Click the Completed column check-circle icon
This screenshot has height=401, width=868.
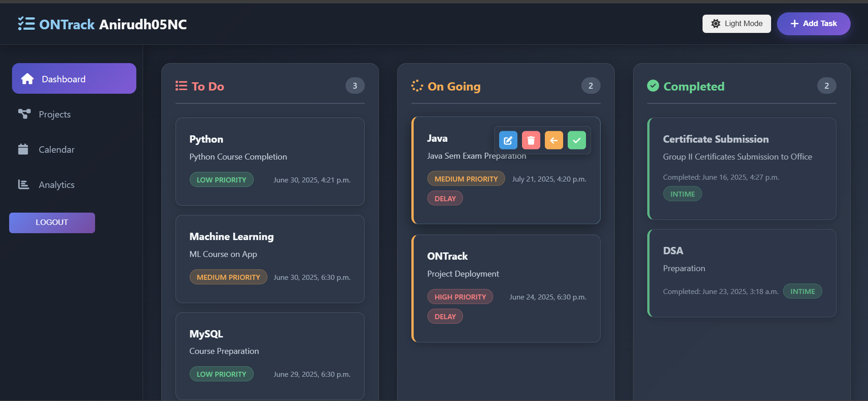point(653,86)
